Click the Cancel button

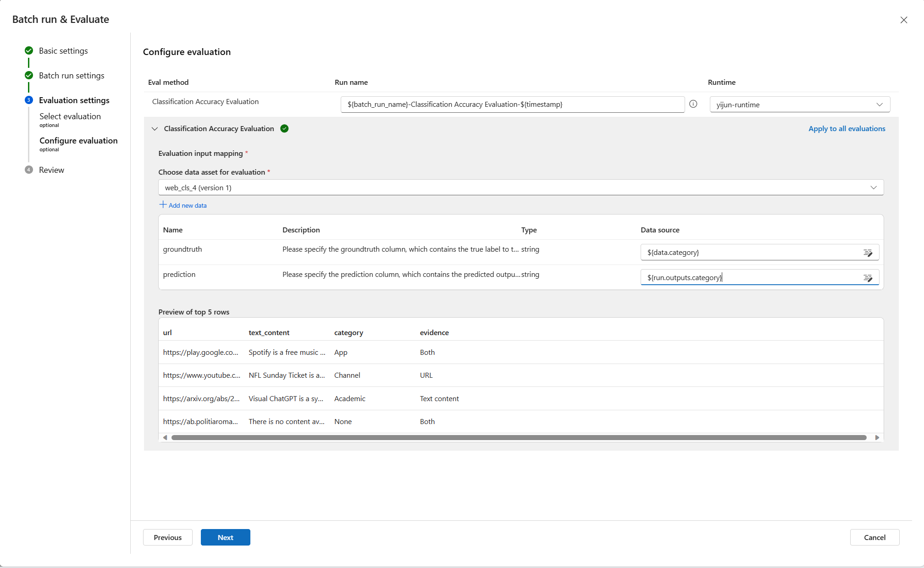point(874,537)
